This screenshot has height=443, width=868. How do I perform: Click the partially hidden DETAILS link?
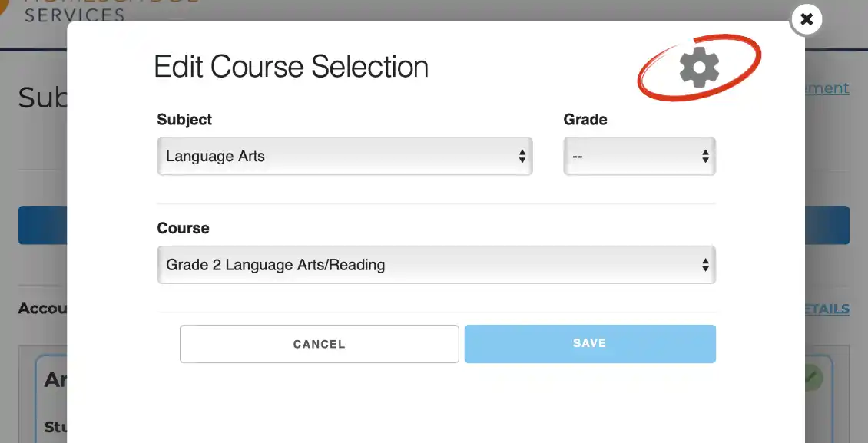tap(827, 309)
